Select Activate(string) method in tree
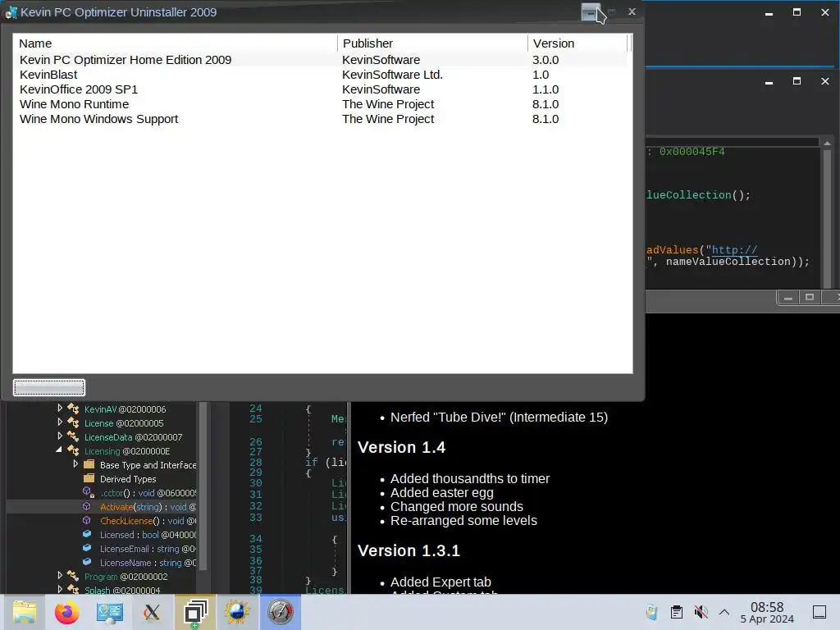 [148, 507]
